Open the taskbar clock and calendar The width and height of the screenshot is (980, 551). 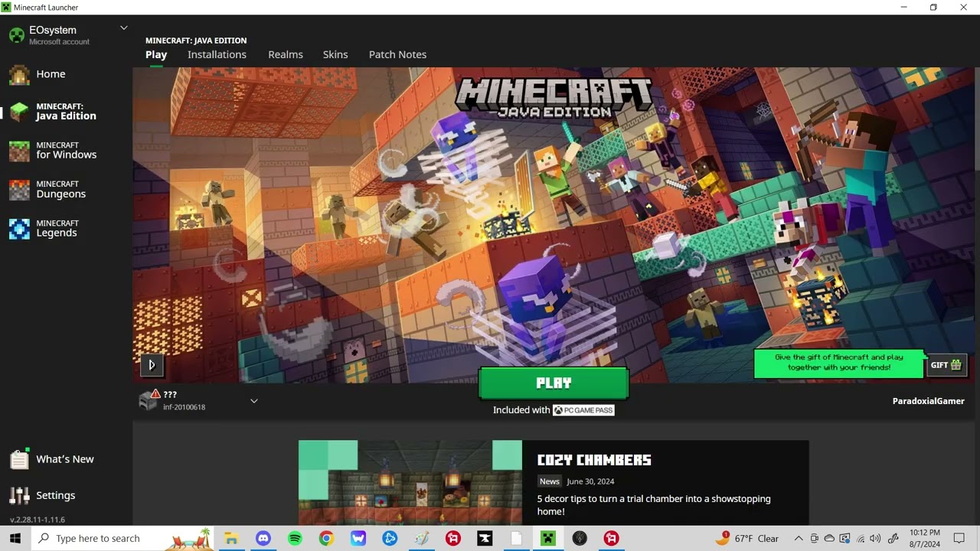(x=924, y=538)
